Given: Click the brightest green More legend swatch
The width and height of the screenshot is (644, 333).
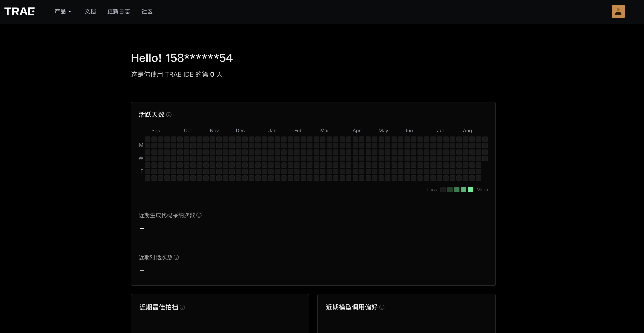Looking at the screenshot, I should pos(470,190).
